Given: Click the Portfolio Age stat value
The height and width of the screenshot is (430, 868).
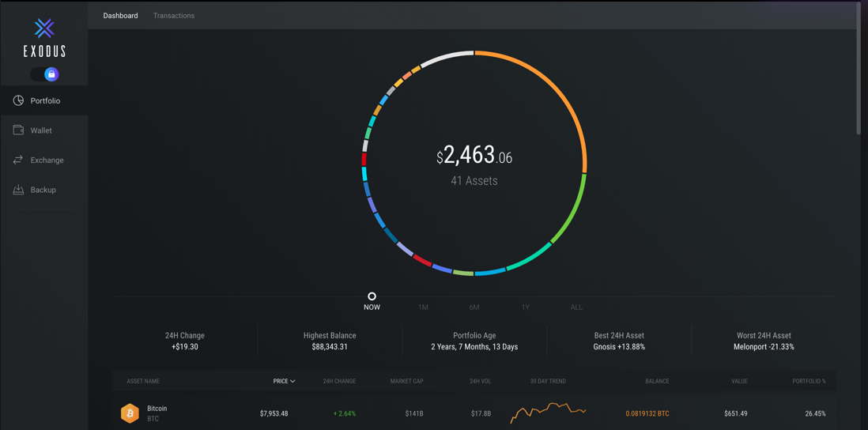Looking at the screenshot, I should tap(474, 347).
